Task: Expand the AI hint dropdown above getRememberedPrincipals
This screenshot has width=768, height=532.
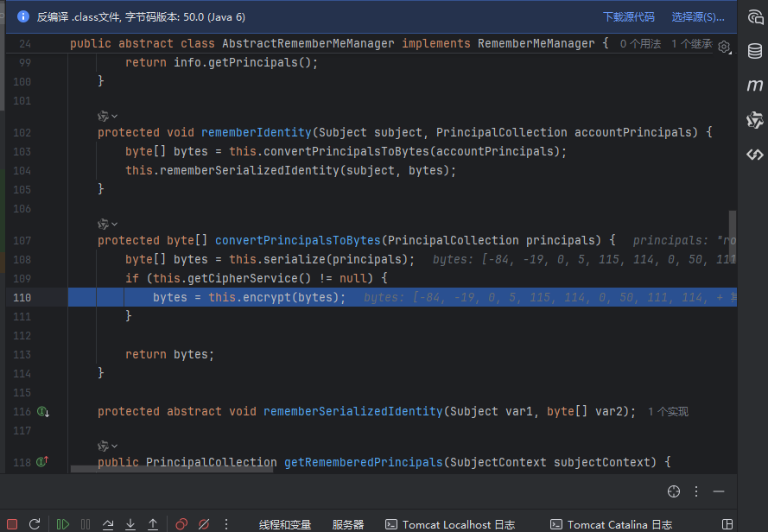Action: tap(108, 446)
